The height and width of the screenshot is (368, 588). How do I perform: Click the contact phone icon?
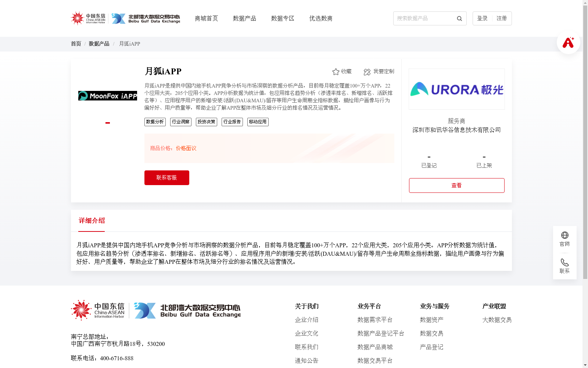(565, 262)
